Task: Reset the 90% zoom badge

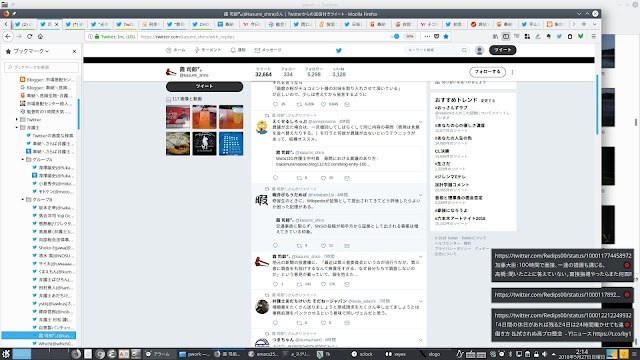Action: [409, 36]
